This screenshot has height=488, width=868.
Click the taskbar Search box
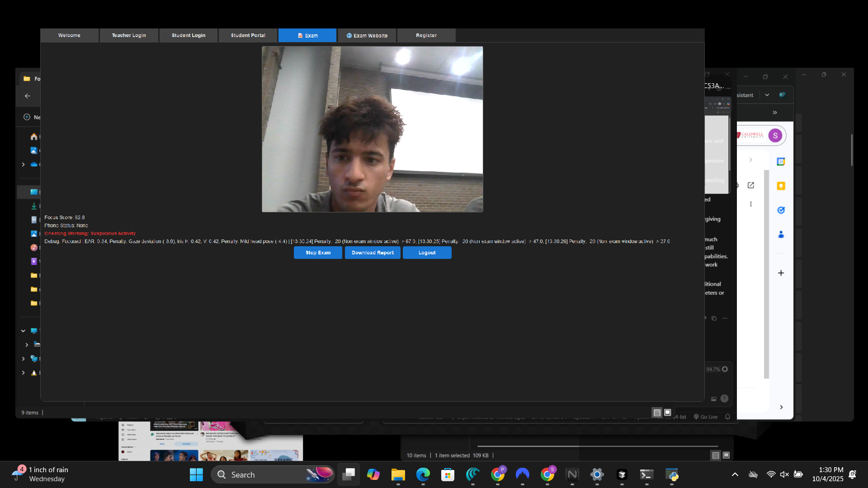[x=262, y=474]
